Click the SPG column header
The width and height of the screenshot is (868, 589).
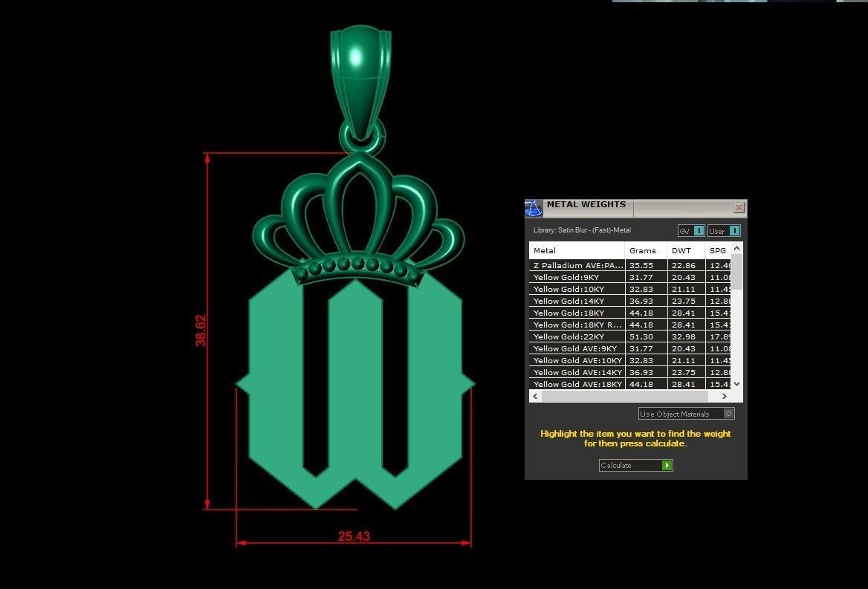(718, 250)
